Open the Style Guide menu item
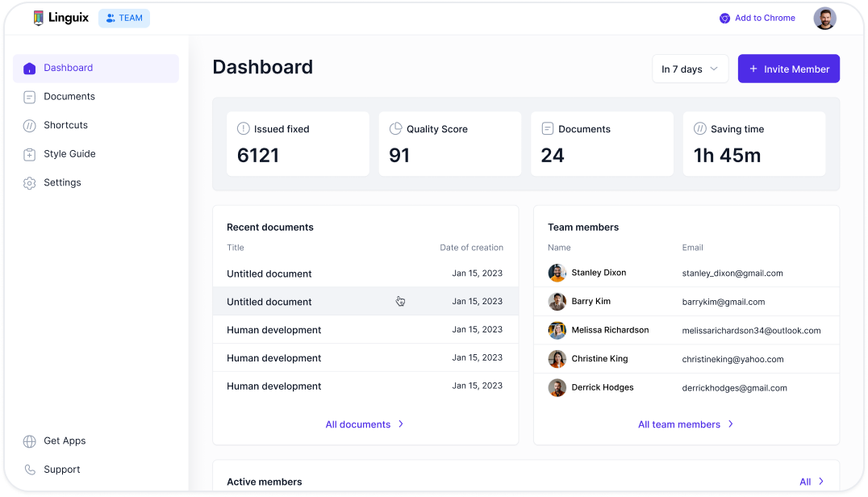 [69, 154]
